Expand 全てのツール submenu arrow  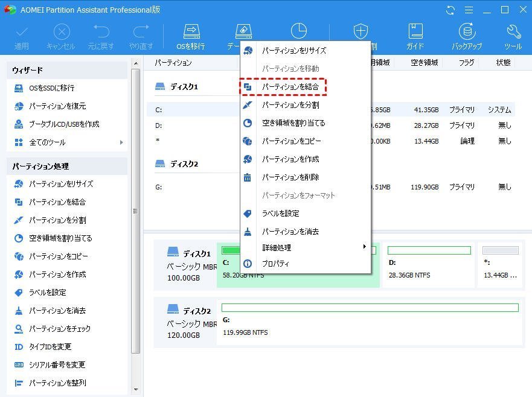tap(121, 142)
